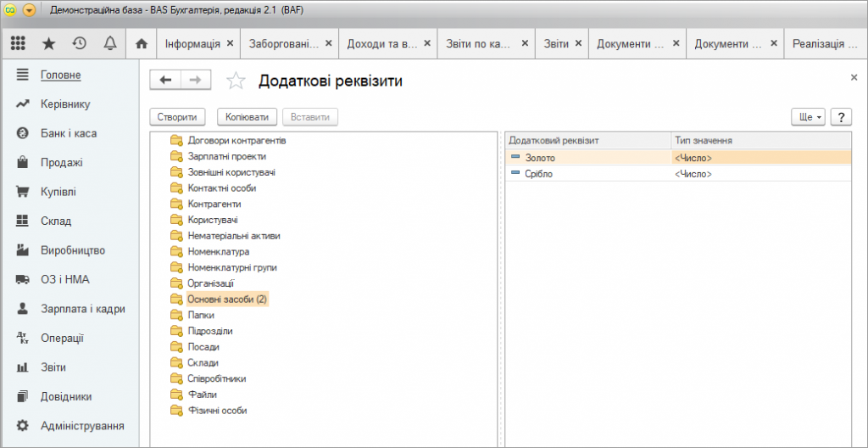
Task: Click the Срібло attribute row icon
Action: (x=515, y=174)
